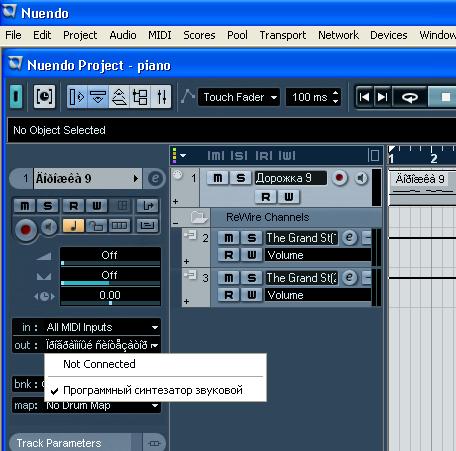
Task: Go to next marker transport button
Action: coord(382,97)
